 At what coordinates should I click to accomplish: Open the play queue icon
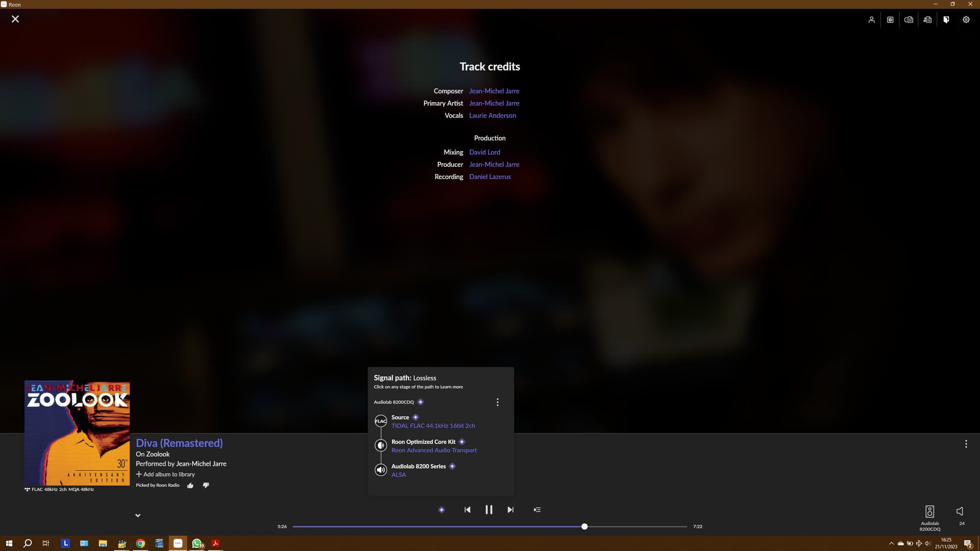(537, 510)
